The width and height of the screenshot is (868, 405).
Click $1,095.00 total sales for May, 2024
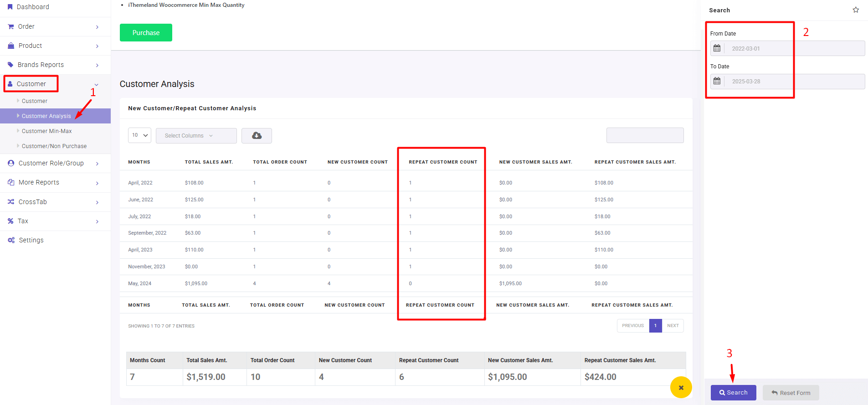pyautogui.click(x=196, y=283)
